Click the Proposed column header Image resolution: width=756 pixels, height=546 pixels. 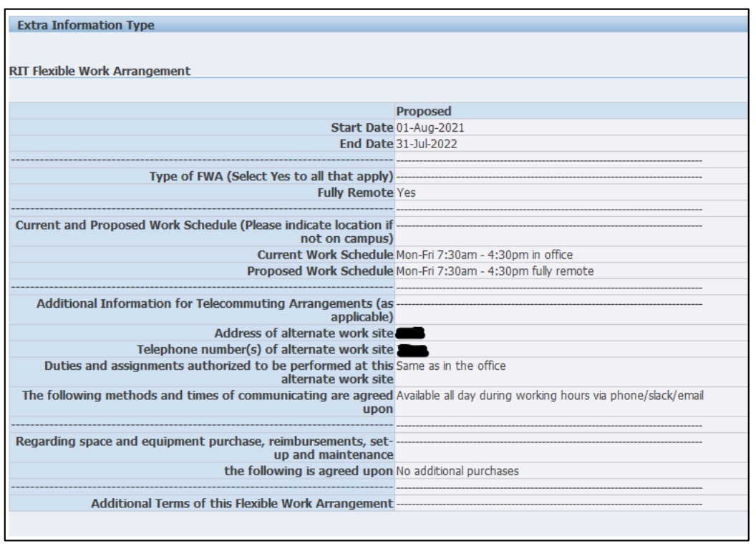[x=422, y=111]
